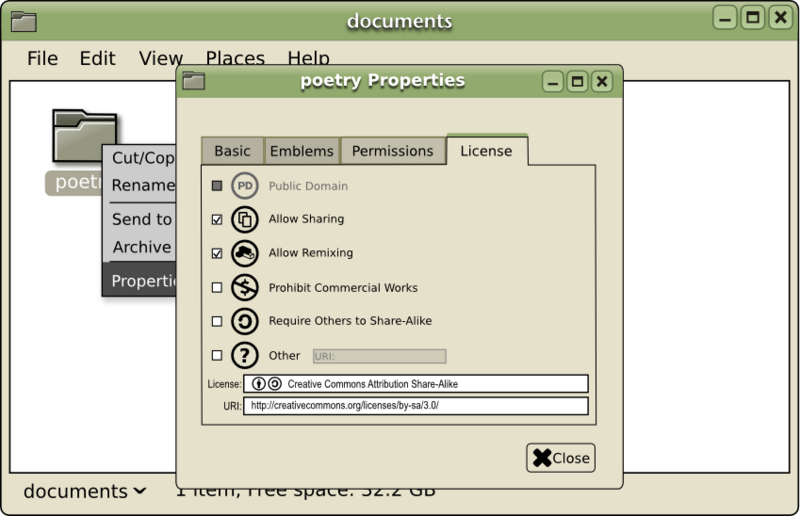Click the Prohibit Commercial Works dollar icon
Screen dimensions: 800x516
click(245, 287)
